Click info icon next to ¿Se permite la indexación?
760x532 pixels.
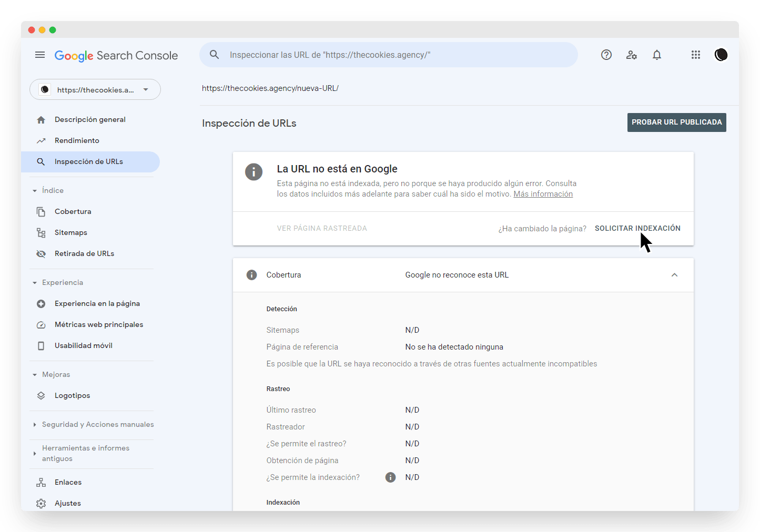390,477
